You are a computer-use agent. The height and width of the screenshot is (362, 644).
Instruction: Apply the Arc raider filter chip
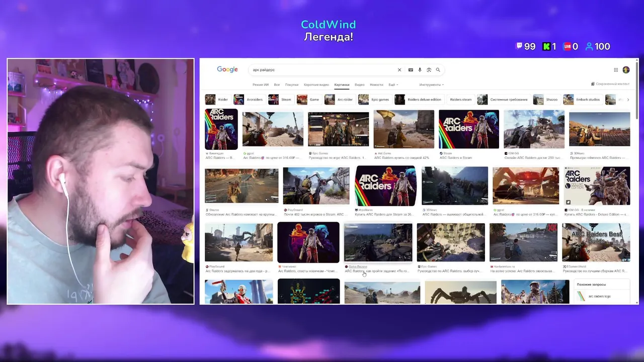point(339,100)
